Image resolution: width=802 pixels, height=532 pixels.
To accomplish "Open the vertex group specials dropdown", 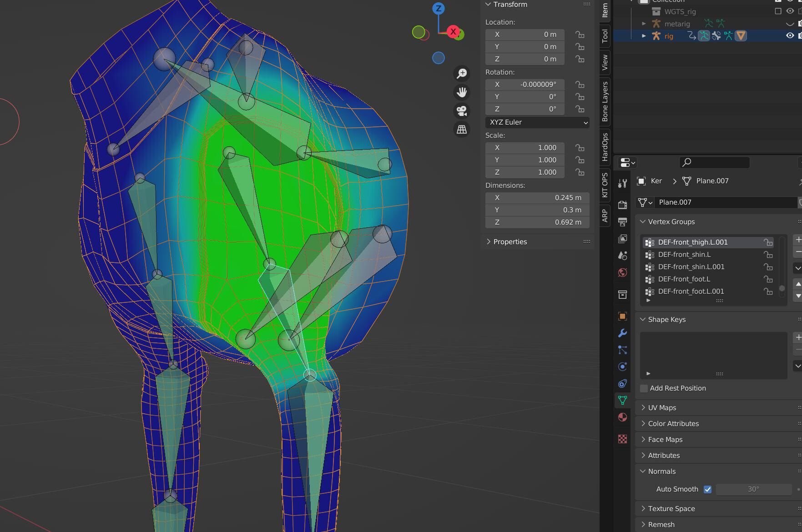I will tap(798, 268).
